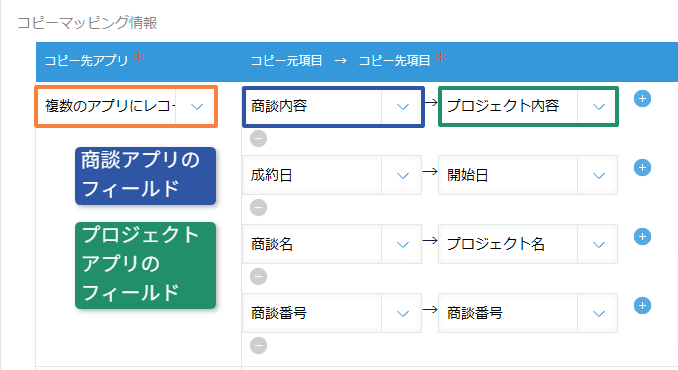Open the destination 商談番号 dropdown right of arrow
678x370 pixels.
pos(528,313)
